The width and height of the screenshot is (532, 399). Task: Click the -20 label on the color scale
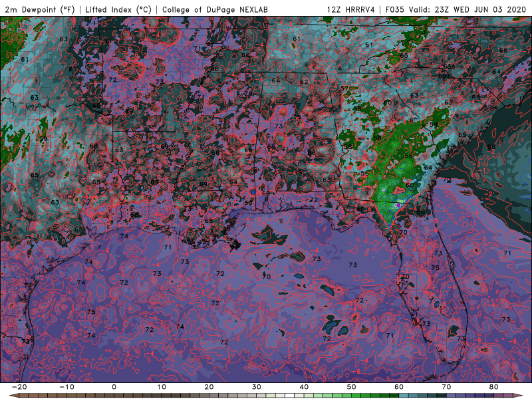(19, 387)
